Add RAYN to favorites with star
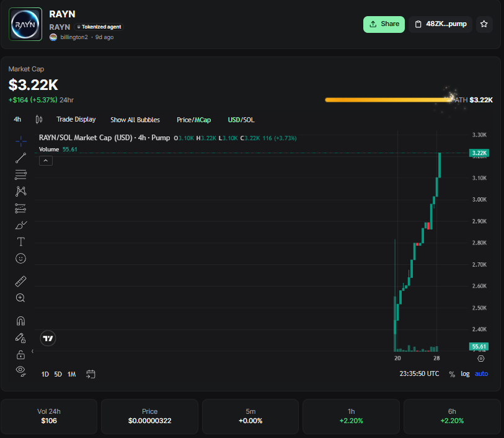This screenshot has width=504, height=438. [484, 24]
